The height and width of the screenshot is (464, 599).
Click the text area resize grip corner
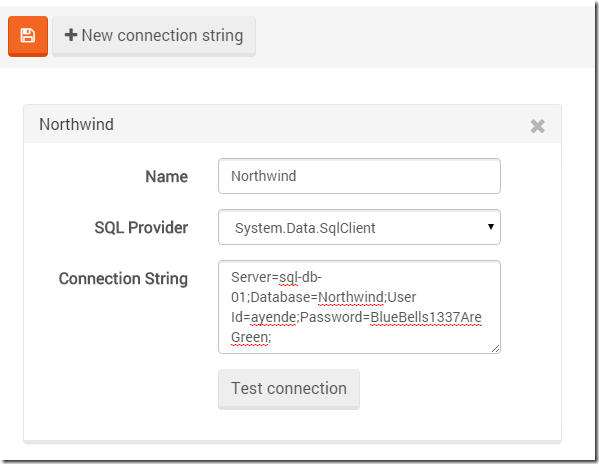(495, 348)
